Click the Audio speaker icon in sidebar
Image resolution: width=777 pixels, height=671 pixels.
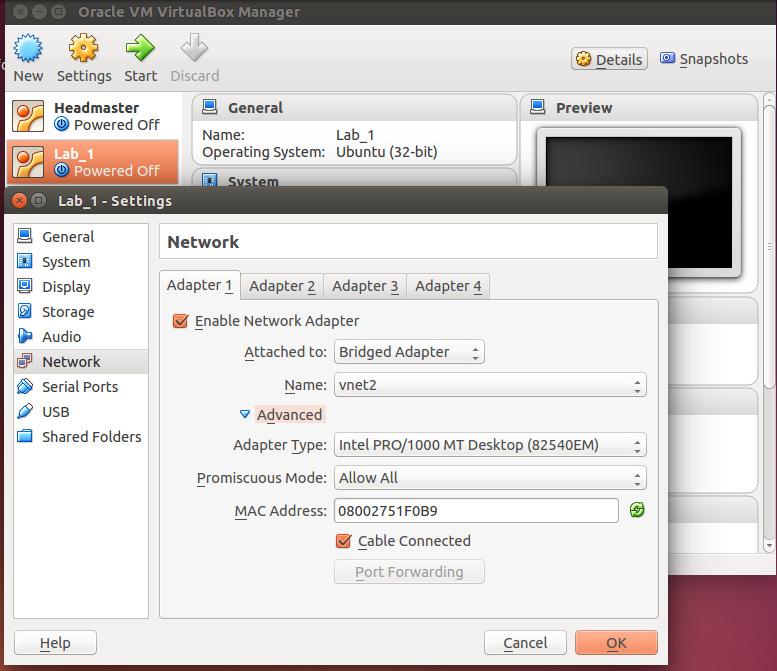tap(25, 336)
